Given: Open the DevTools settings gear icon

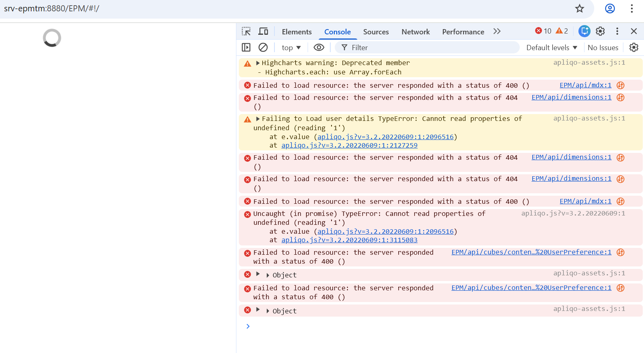Looking at the screenshot, I should (600, 31).
